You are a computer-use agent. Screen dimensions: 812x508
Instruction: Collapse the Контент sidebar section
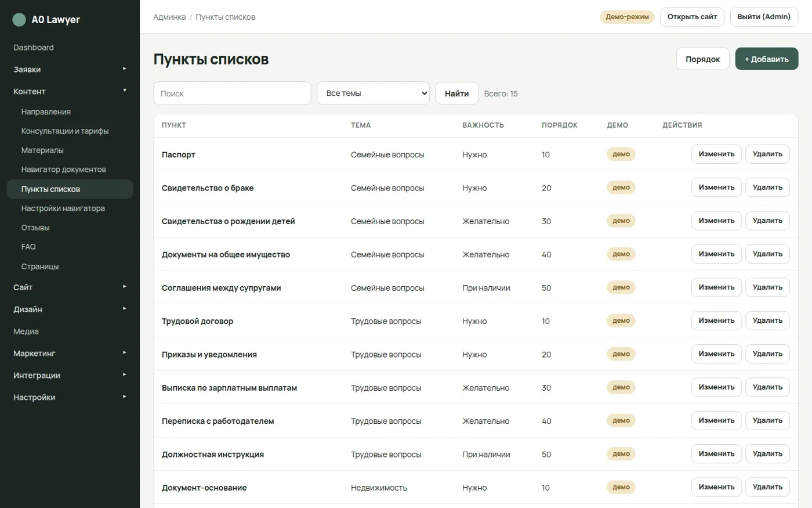(x=70, y=91)
